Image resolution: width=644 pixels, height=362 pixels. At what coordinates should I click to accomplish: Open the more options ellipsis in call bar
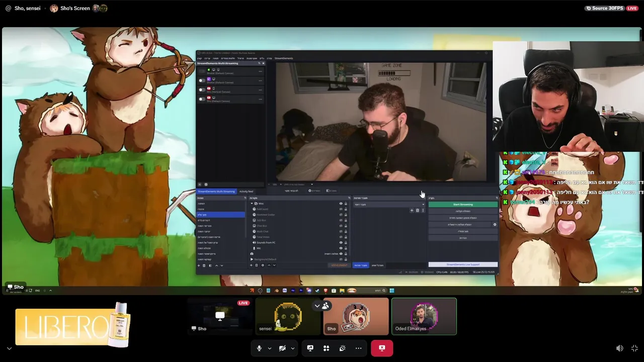point(359,348)
